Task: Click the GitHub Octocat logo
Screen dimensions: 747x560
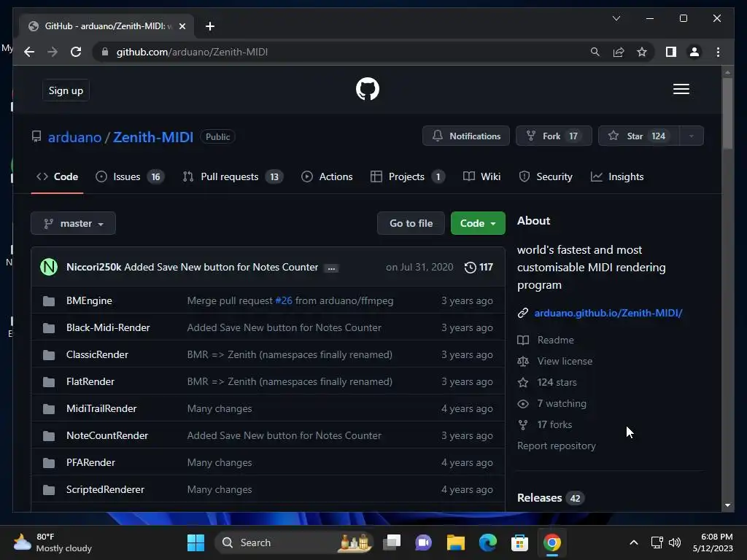Action: coord(368,89)
